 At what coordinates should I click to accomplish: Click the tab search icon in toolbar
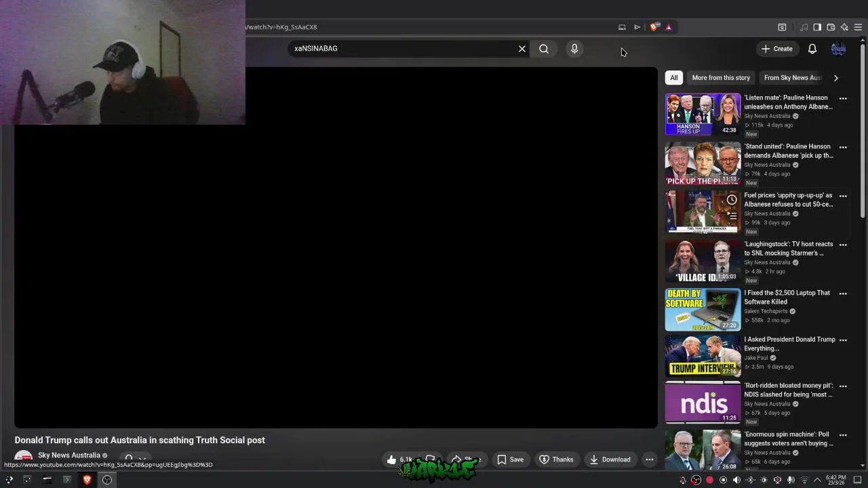coord(782,27)
